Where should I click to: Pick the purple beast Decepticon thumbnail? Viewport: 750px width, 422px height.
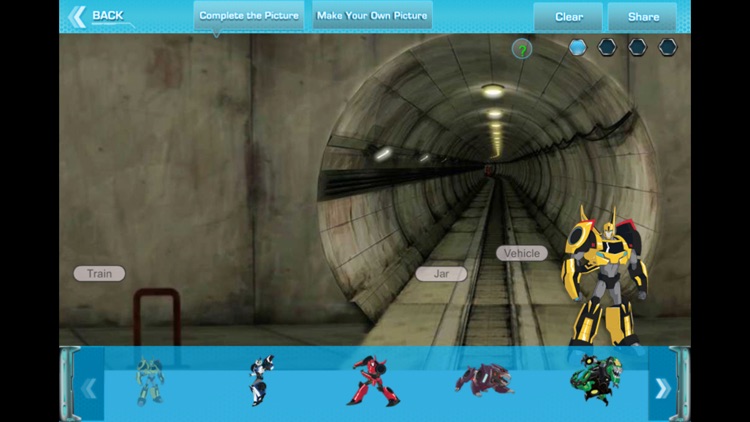[484, 380]
